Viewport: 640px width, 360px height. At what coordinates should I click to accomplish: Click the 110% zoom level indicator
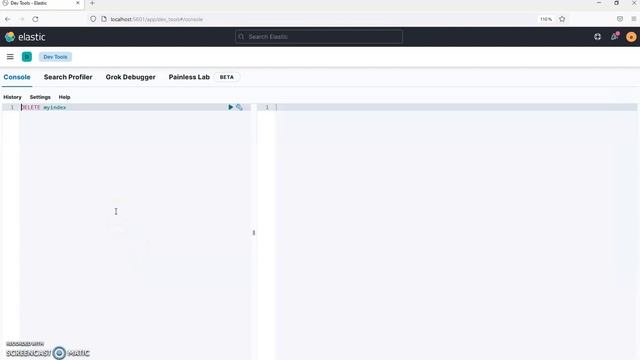coord(546,19)
